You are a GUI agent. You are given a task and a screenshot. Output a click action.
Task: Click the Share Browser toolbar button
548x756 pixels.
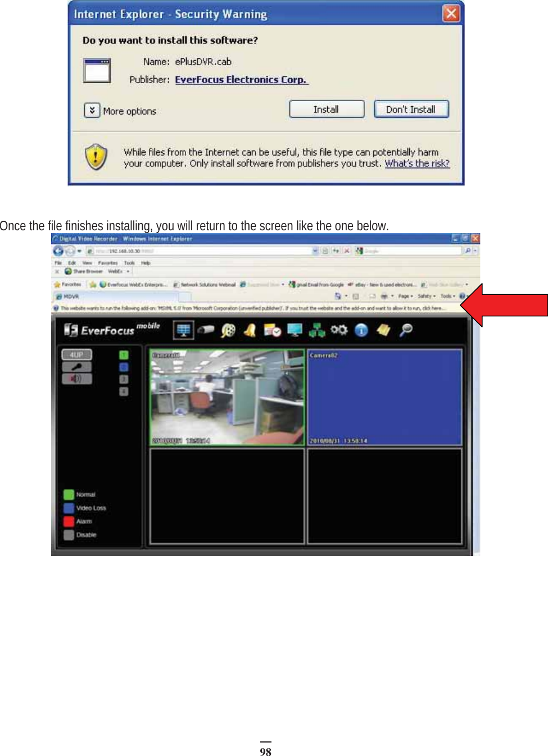tap(84, 271)
